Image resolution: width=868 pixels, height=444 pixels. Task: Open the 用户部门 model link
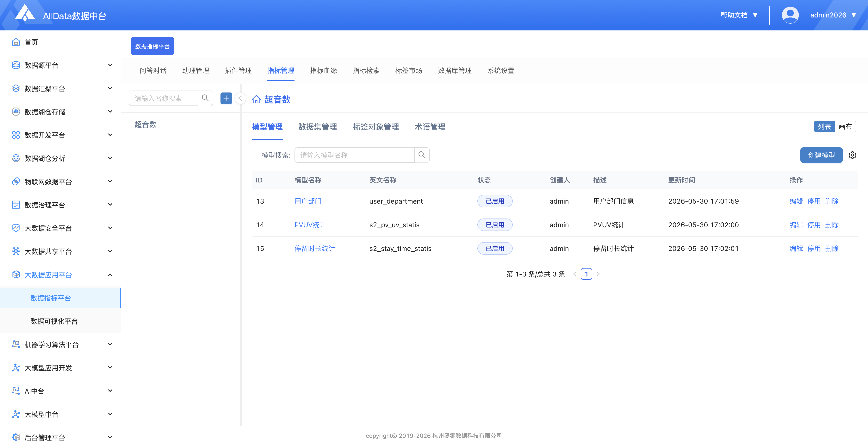pyautogui.click(x=308, y=201)
